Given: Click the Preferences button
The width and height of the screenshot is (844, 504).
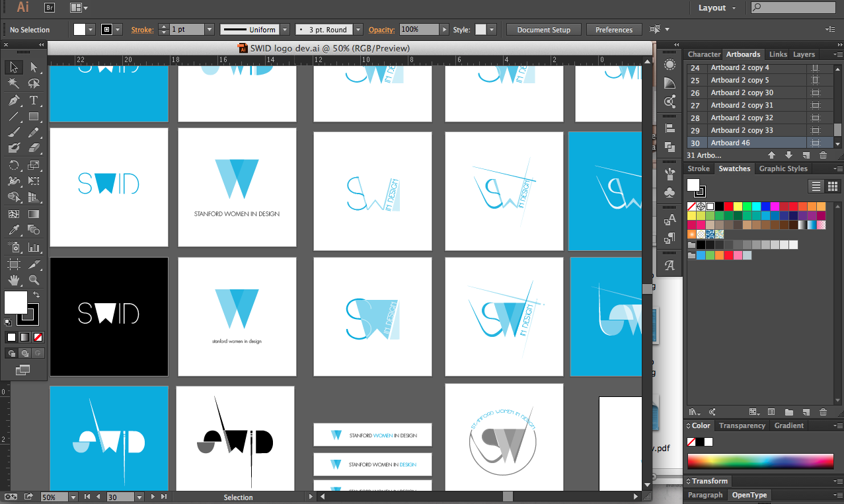Looking at the screenshot, I should [613, 30].
